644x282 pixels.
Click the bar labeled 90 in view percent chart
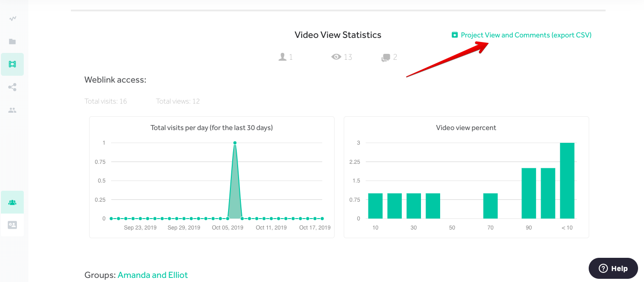529,193
